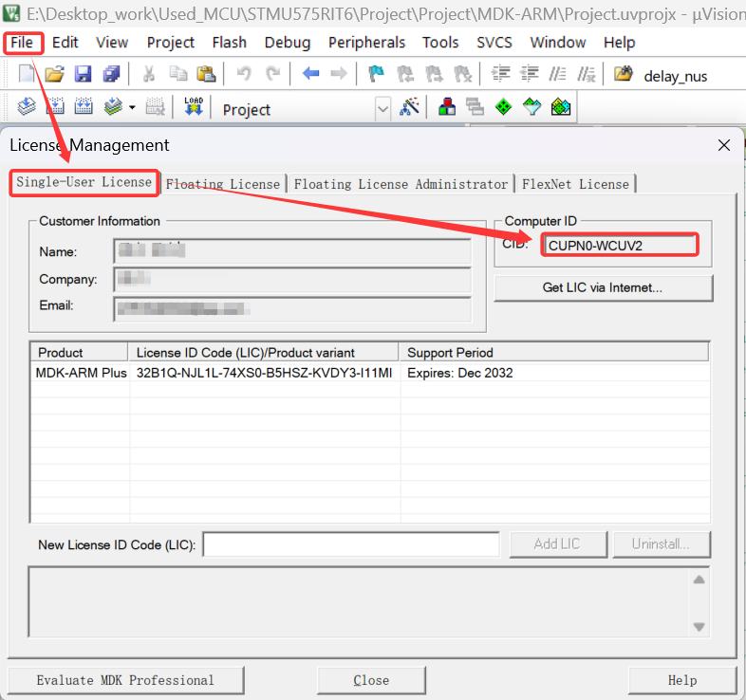Open the Pack Installer icon

pos(561,106)
